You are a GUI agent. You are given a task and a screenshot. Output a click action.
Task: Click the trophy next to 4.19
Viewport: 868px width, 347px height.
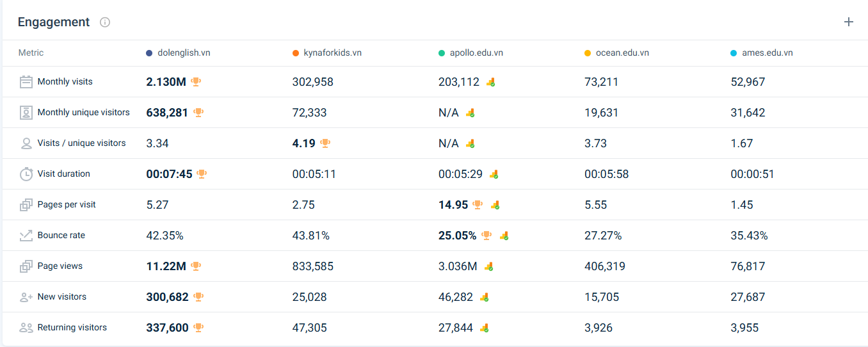[x=325, y=143]
